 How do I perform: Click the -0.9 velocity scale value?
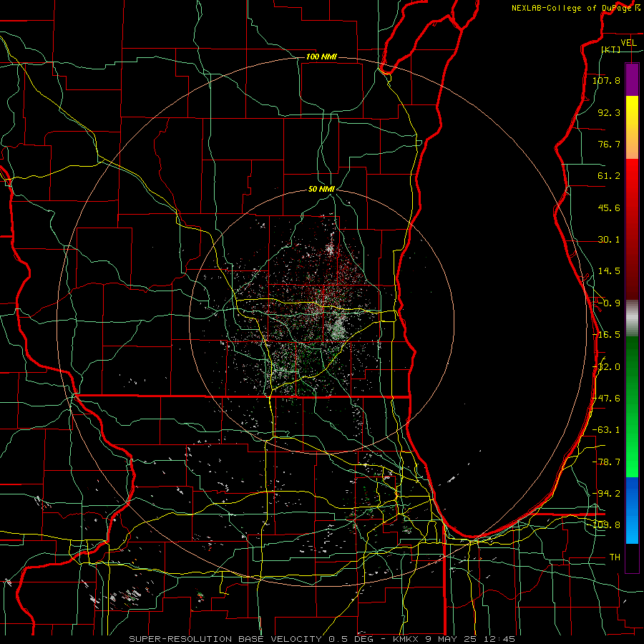tap(609, 303)
